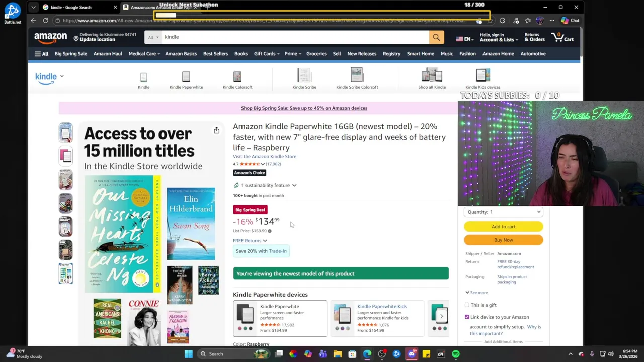The height and width of the screenshot is (362, 644).
Task: Click the orange search magnifier button
Action: (x=436, y=37)
